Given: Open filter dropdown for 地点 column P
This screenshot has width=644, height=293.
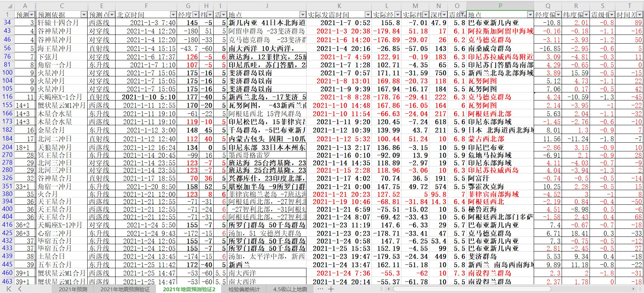Looking at the screenshot, I should point(530,15).
